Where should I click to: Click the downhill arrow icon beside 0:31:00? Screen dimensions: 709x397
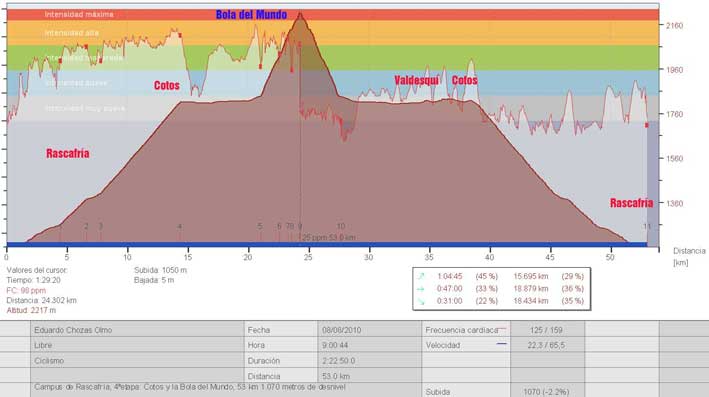coord(421,301)
